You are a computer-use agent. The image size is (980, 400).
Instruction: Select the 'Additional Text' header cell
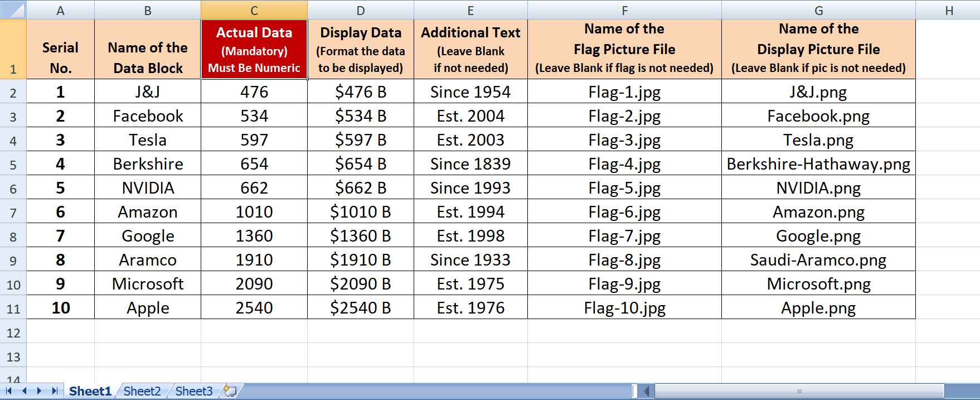tap(470, 49)
